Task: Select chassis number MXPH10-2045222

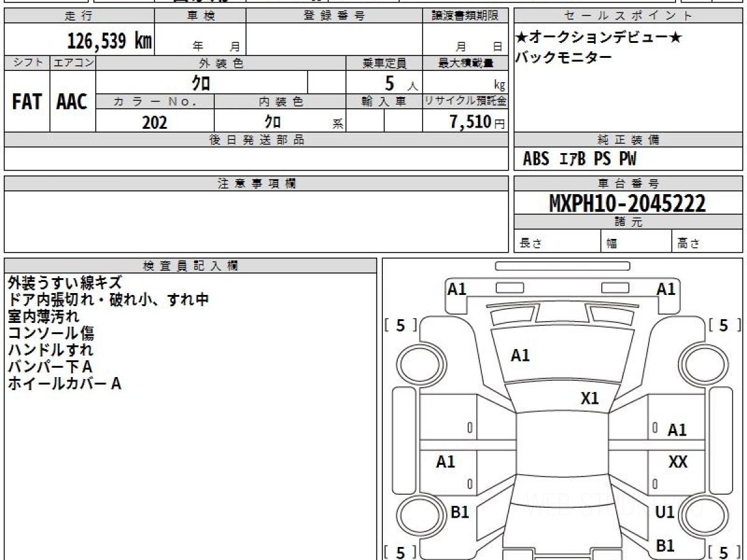Action: pyautogui.click(x=627, y=203)
